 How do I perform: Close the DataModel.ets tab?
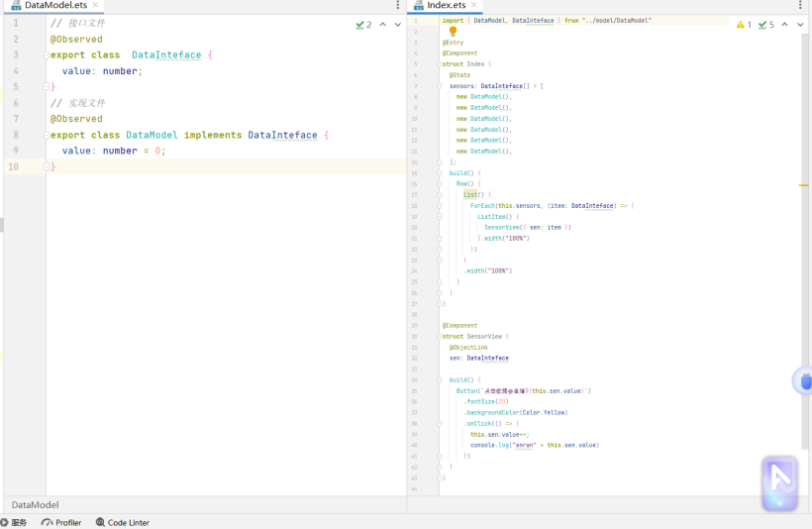pos(95,5)
